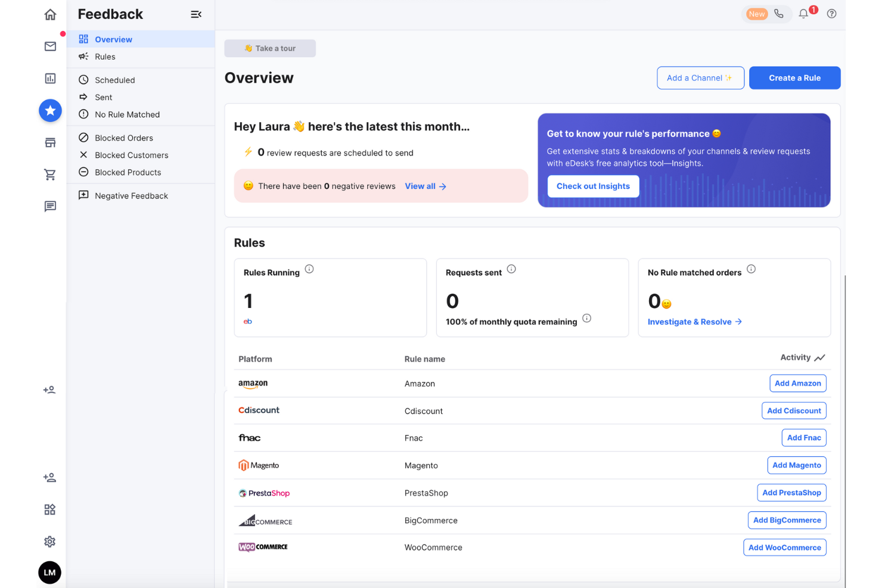Image resolution: width=882 pixels, height=588 pixels.
Task: Select the Insights chart icon
Action: coord(50,78)
